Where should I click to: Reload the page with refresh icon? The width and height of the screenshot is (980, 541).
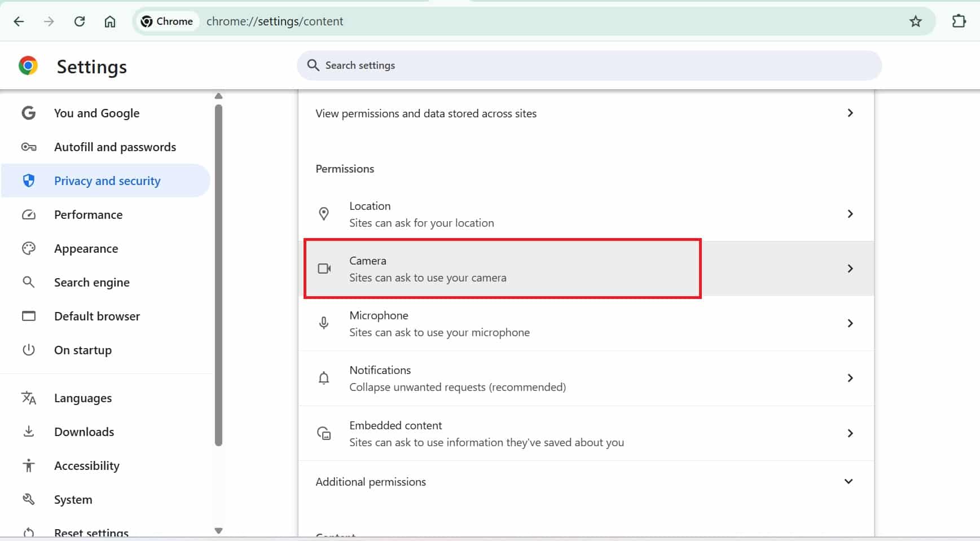(x=80, y=21)
